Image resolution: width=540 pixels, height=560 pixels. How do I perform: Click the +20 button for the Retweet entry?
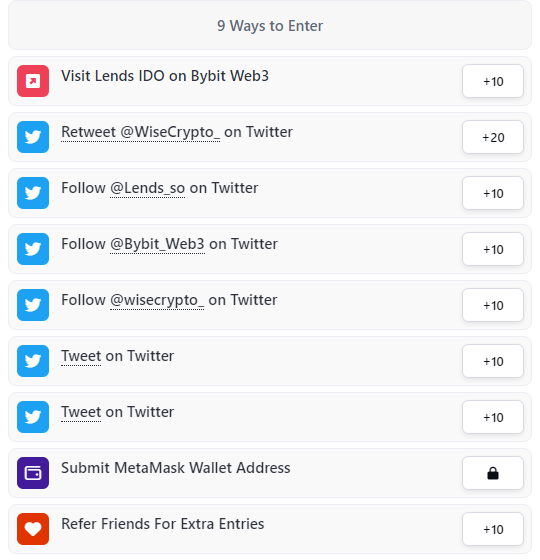pos(493,137)
